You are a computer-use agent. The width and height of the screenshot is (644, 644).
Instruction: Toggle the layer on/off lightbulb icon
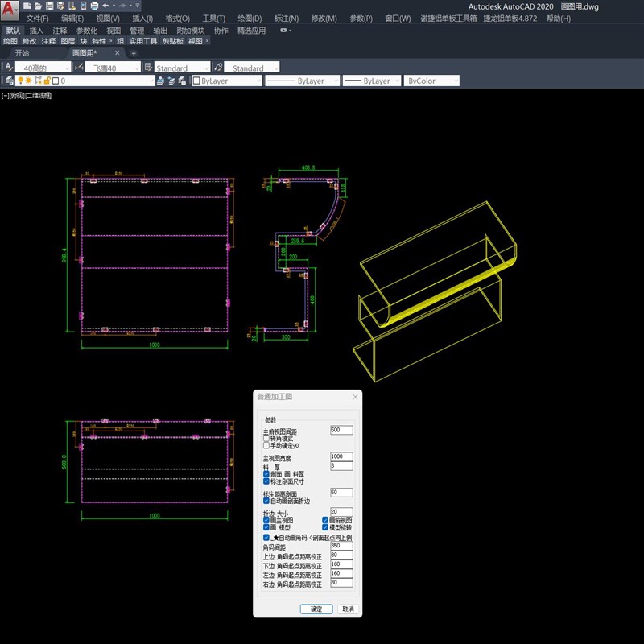click(21, 80)
